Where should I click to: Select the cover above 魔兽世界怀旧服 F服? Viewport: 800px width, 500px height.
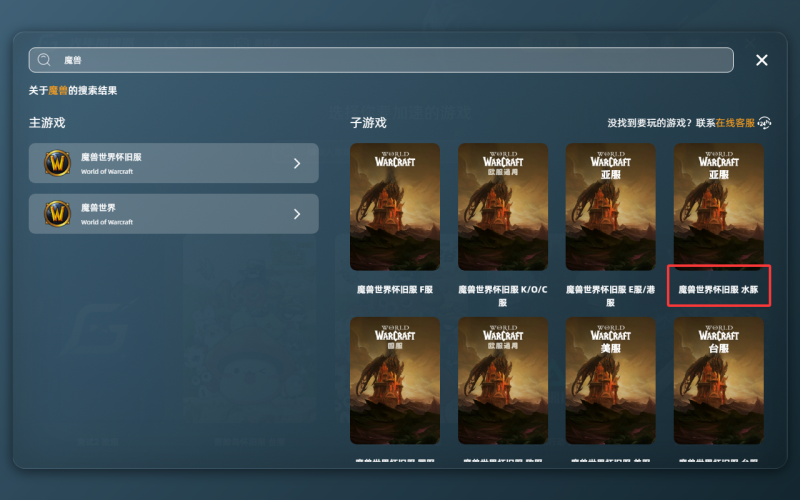point(395,207)
